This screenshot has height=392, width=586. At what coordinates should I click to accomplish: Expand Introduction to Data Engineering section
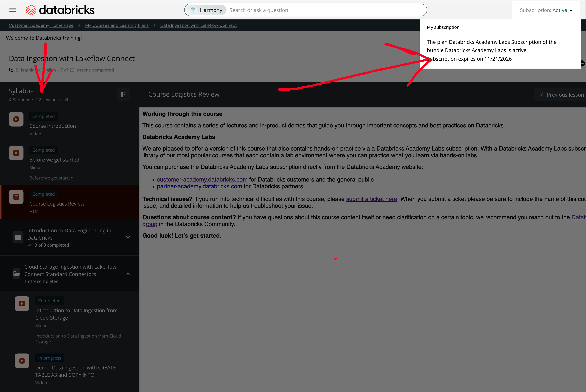pyautogui.click(x=128, y=237)
